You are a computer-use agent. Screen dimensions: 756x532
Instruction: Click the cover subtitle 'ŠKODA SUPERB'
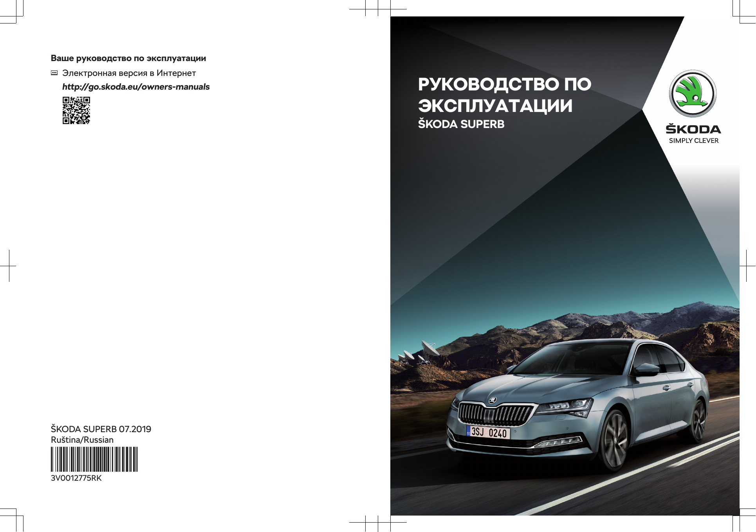pyautogui.click(x=461, y=124)
